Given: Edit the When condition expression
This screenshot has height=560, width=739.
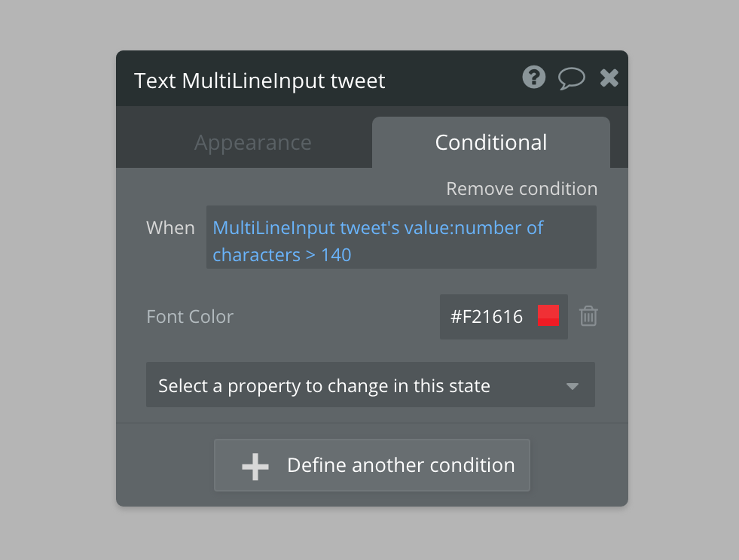Looking at the screenshot, I should tap(402, 237).
